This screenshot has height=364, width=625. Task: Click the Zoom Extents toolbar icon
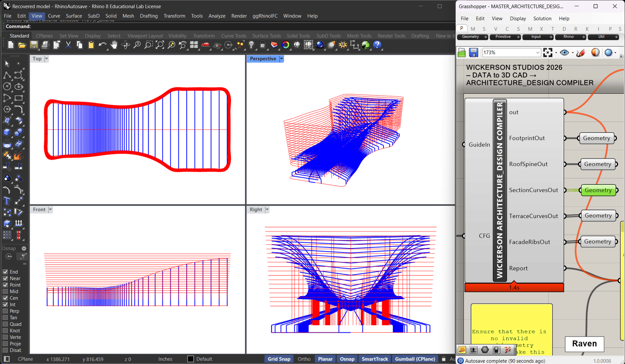click(160, 45)
